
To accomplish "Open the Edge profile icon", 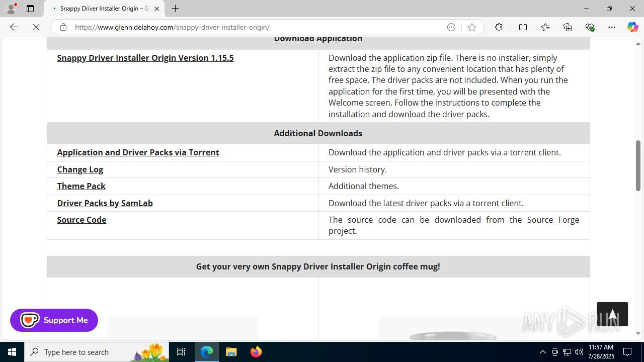I will coord(11,9).
